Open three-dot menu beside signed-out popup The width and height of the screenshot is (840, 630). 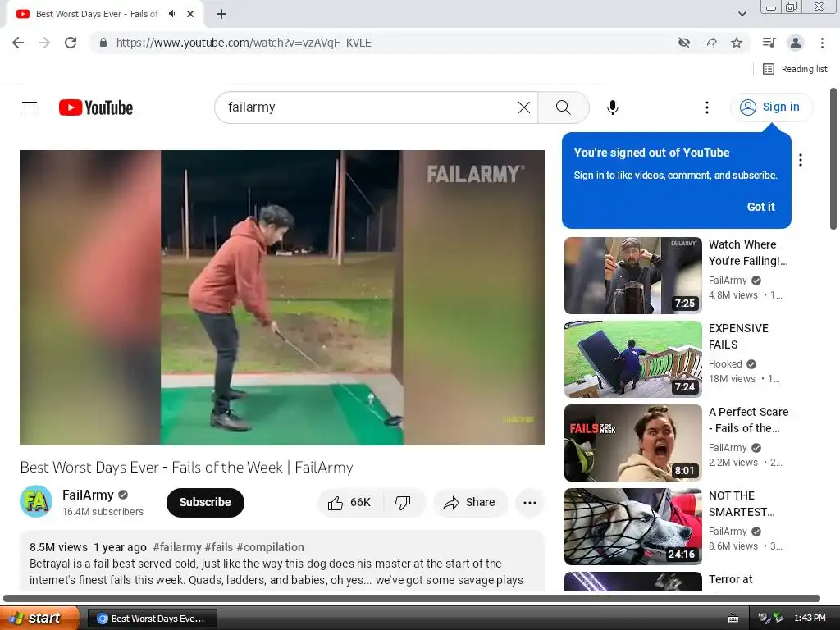click(x=801, y=160)
